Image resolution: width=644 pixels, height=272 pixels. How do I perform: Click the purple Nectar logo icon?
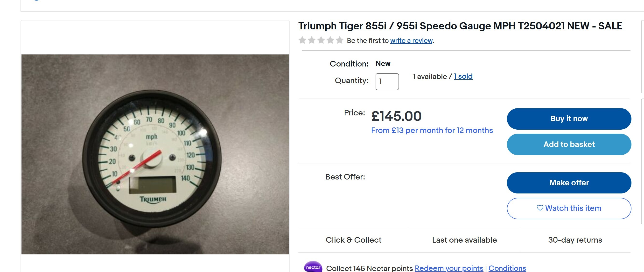click(313, 267)
